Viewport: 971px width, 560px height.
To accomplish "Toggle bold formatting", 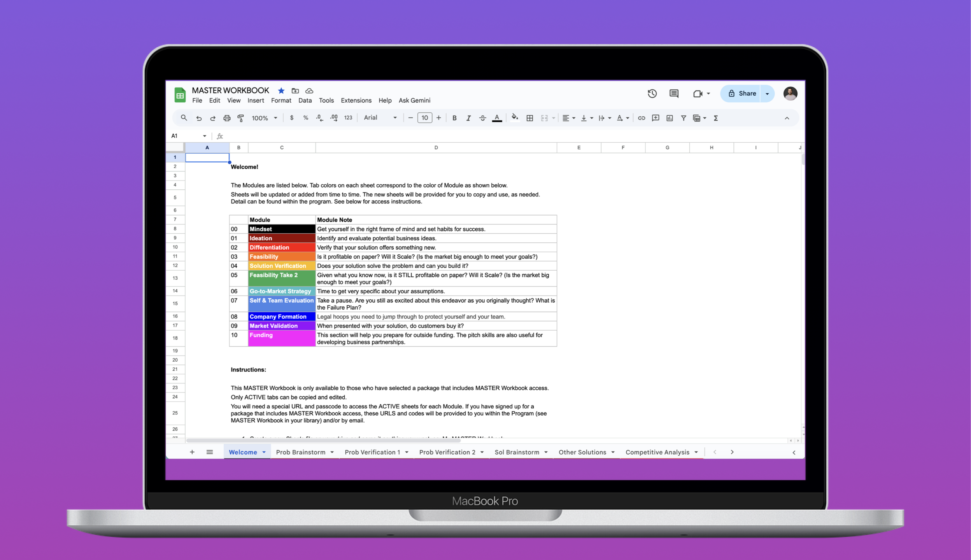I will [x=454, y=118].
